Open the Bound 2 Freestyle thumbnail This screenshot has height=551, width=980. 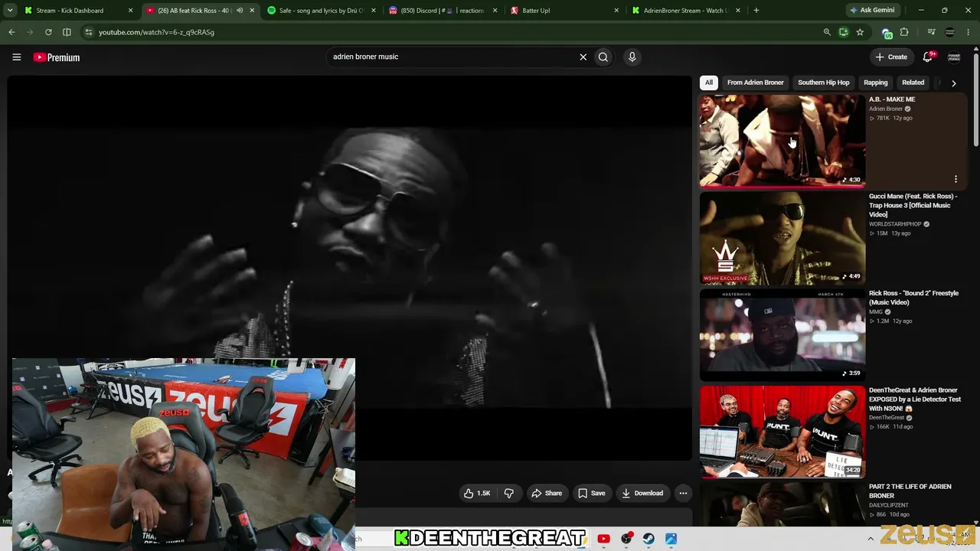click(782, 335)
